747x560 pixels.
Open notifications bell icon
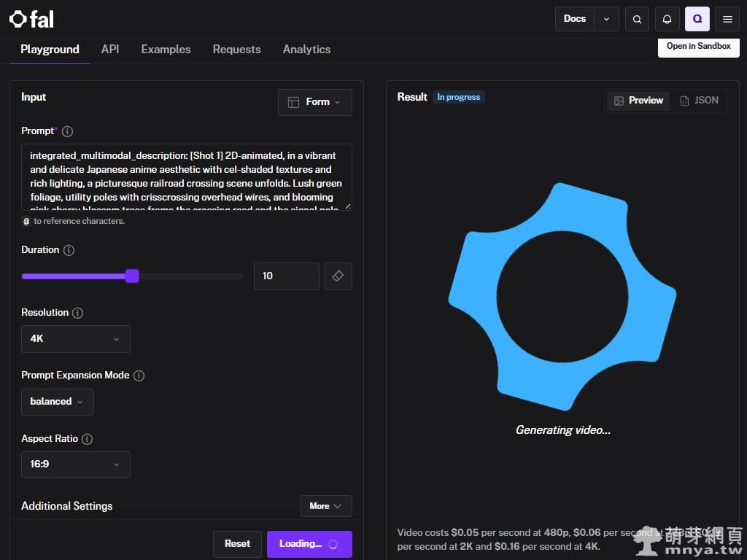[667, 19]
